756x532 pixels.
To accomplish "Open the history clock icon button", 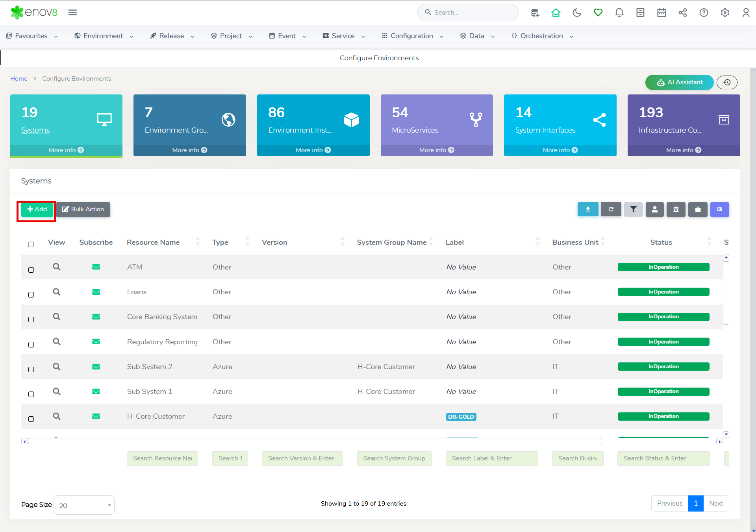I will [x=727, y=82].
